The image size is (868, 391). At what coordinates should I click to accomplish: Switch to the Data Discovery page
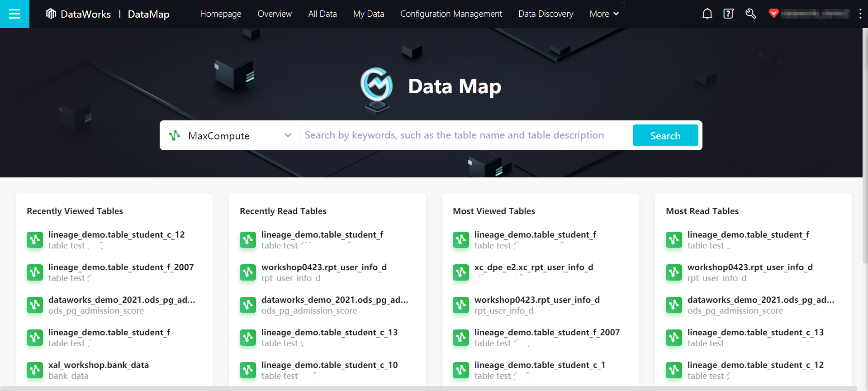[545, 14]
